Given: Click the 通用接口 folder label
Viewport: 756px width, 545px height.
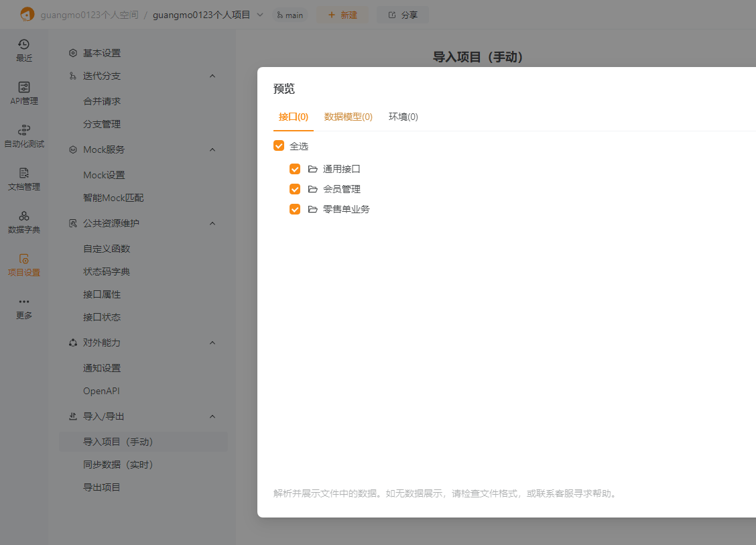Looking at the screenshot, I should 341,170.
